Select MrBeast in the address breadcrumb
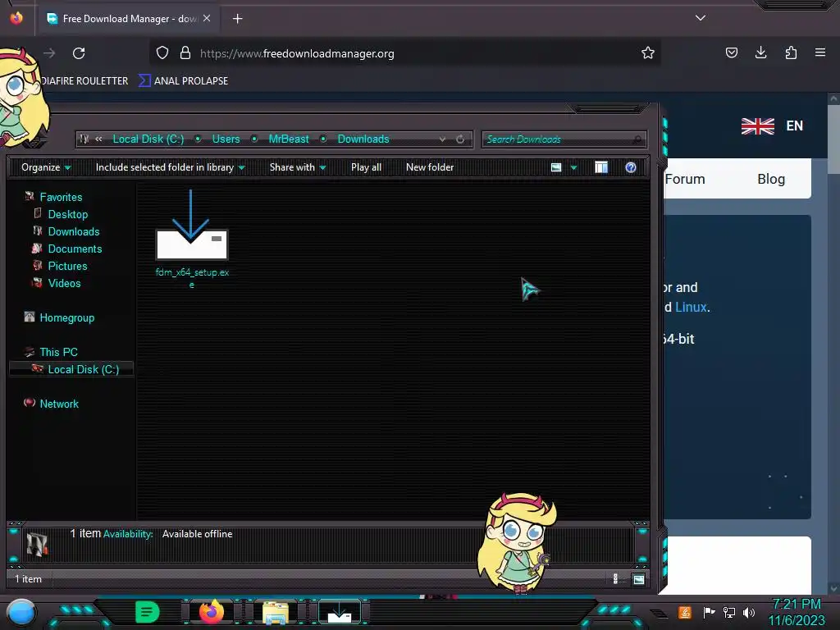Image resolution: width=840 pixels, height=630 pixels. coord(289,139)
